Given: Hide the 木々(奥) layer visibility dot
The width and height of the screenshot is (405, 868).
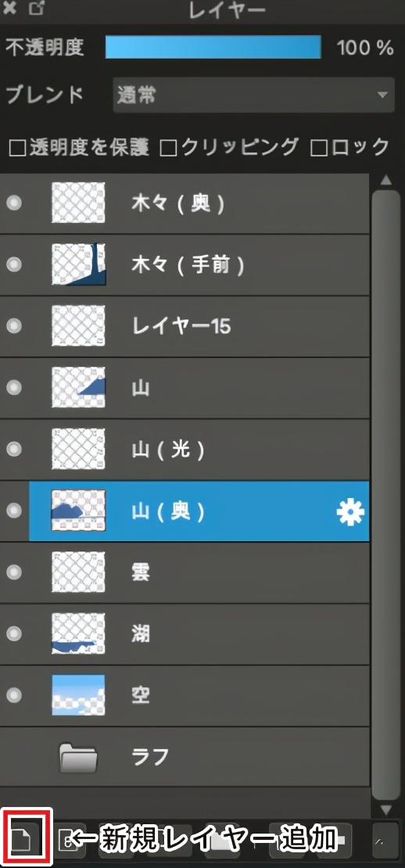Looking at the screenshot, I should click(x=14, y=203).
